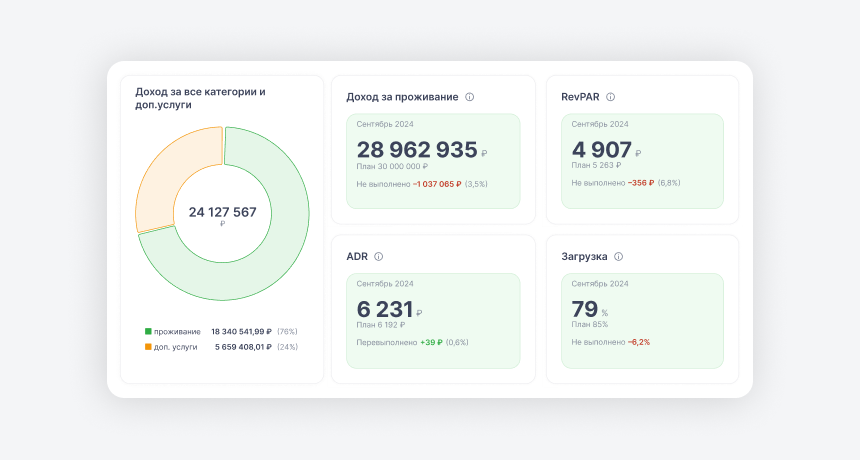860x460 pixels.
Task: Click info icon next to ADR
Action: point(379,257)
